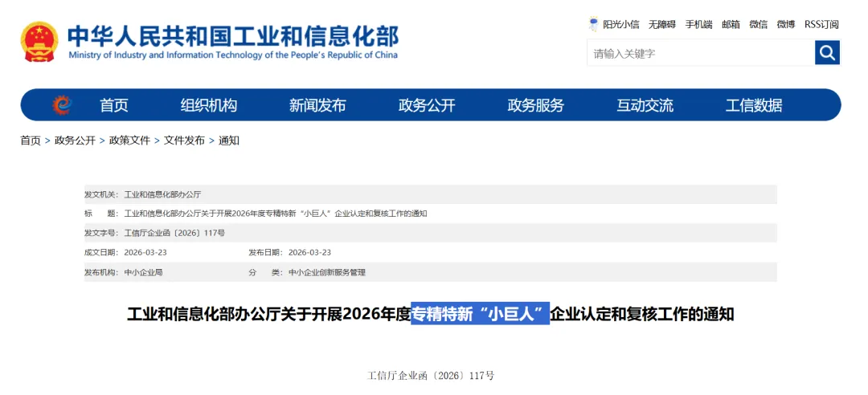The width and height of the screenshot is (868, 395).
Task: Click the 标题 row text in the info table
Action: [x=276, y=214]
